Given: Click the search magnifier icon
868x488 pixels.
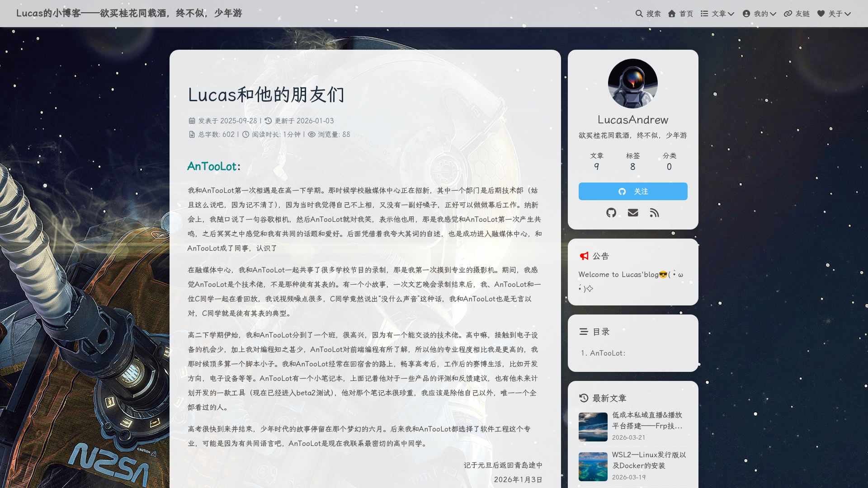Looking at the screenshot, I should pos(639,14).
